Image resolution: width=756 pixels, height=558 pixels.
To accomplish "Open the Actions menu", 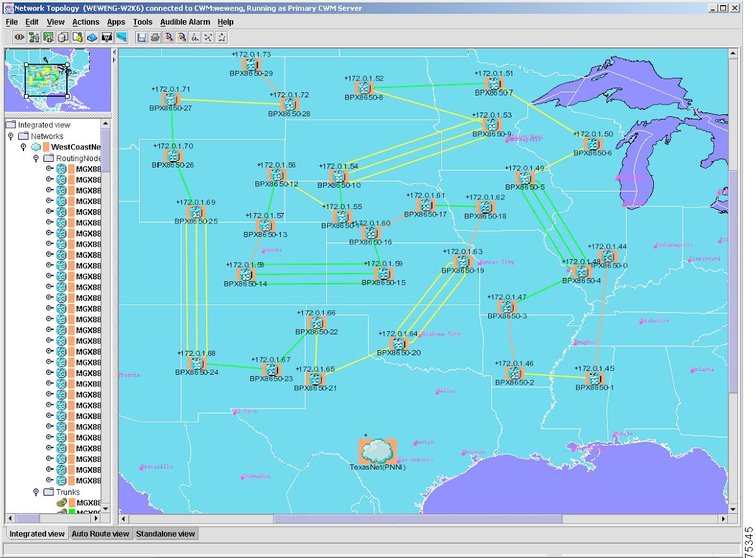I will point(86,21).
